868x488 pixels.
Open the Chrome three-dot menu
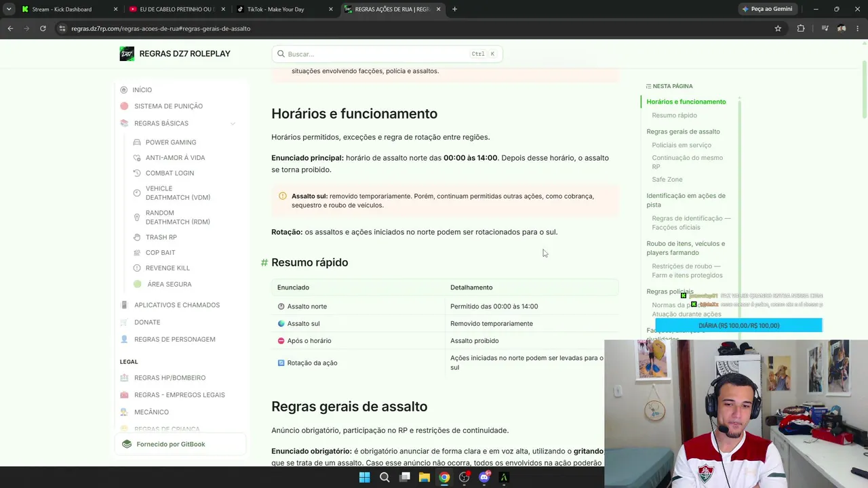(858, 28)
